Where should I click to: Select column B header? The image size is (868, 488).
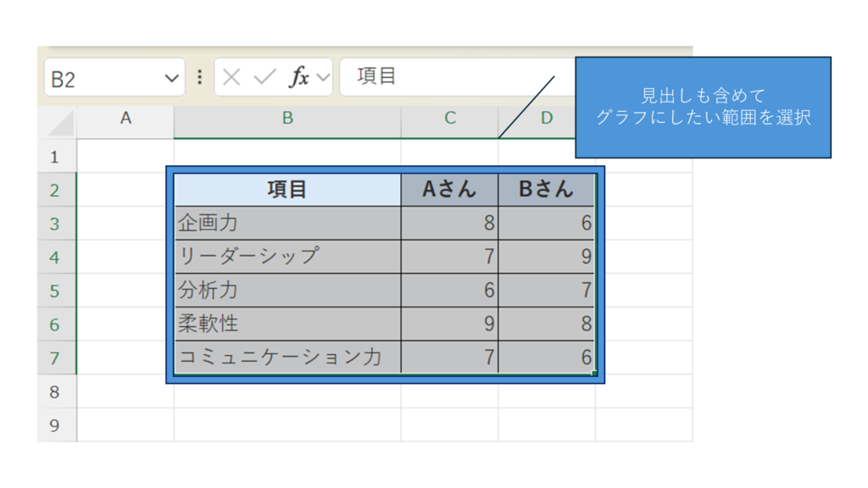point(287,119)
